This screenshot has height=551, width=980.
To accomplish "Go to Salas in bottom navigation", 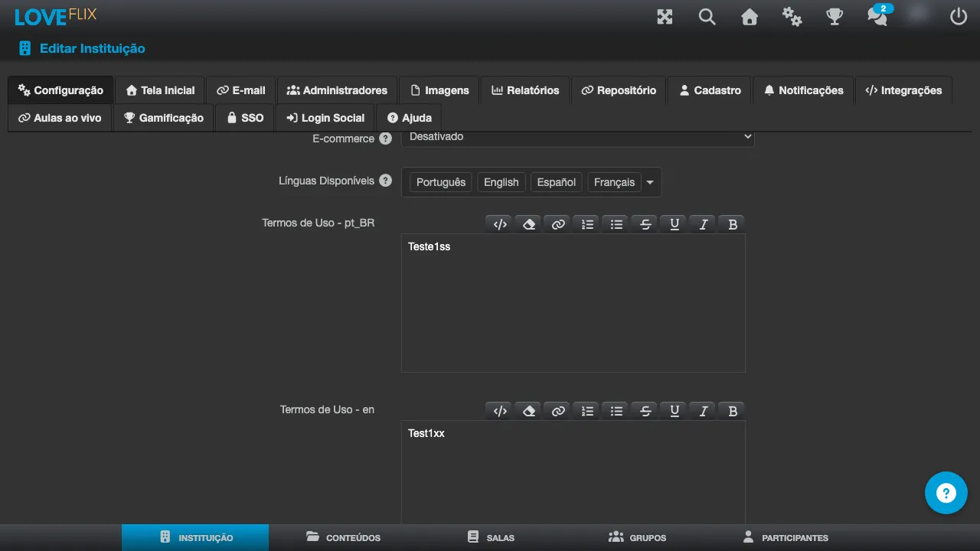I will 491,537.
